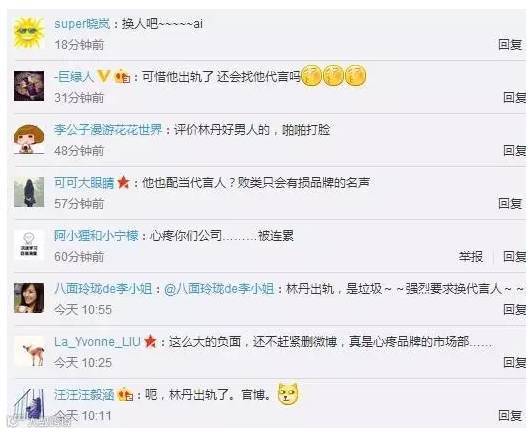Open the @八面玲珑de李小姐 mention link
532x433 pixels.
click(x=219, y=289)
